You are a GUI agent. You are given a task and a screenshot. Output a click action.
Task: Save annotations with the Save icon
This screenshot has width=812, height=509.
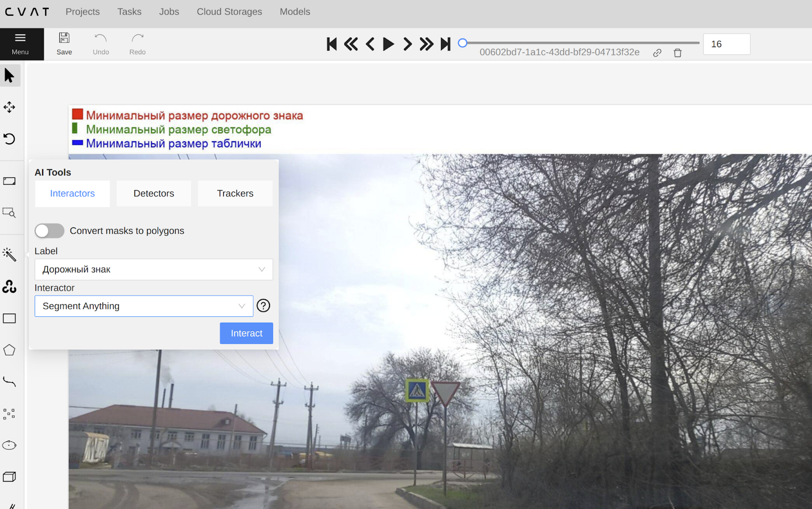tap(64, 44)
